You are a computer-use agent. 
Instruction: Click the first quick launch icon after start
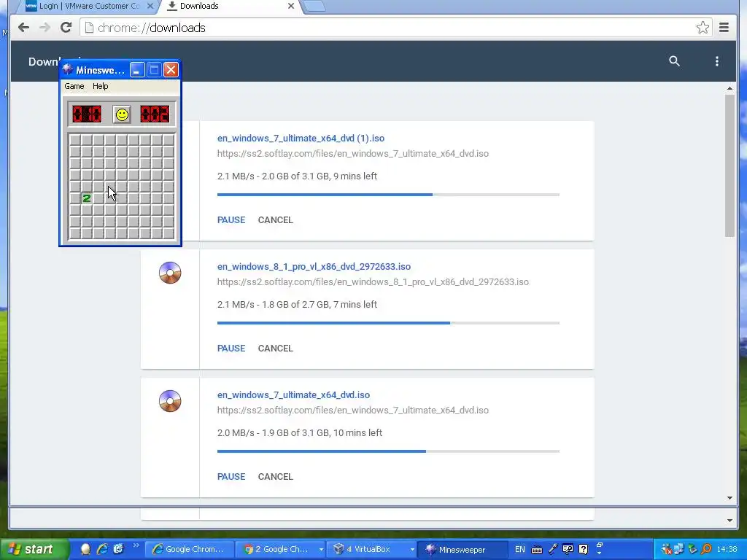[x=86, y=549]
